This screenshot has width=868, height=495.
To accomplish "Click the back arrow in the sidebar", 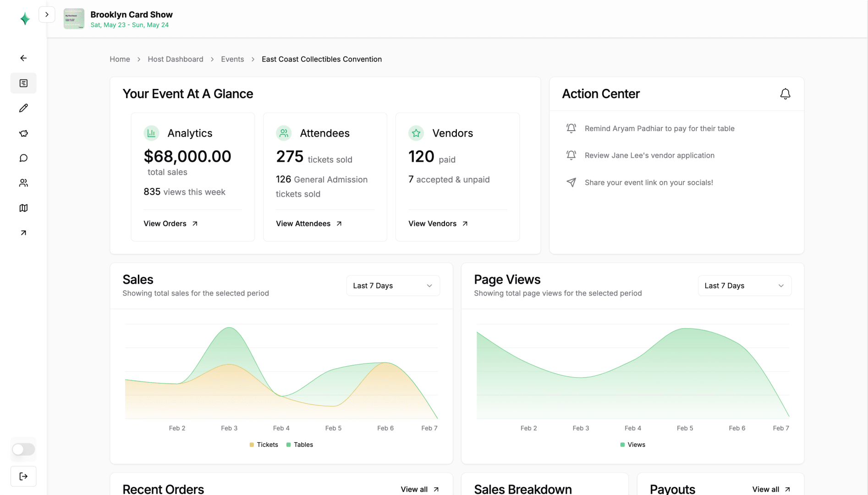I will (x=23, y=58).
